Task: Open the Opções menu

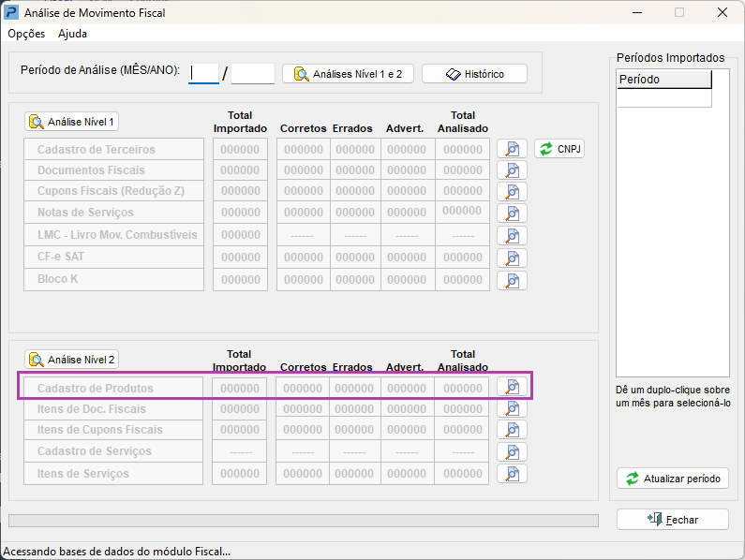Action: [26, 34]
